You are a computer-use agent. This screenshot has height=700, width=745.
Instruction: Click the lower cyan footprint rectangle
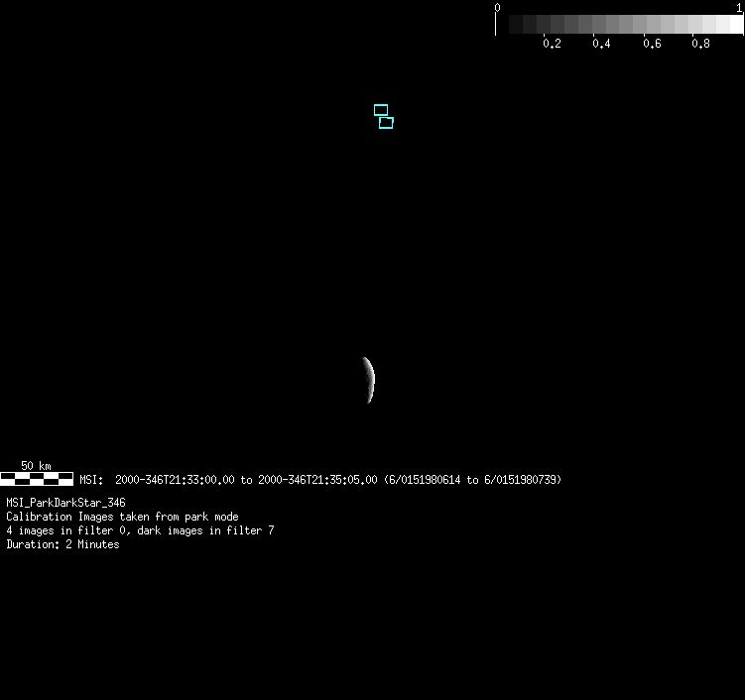(386, 123)
